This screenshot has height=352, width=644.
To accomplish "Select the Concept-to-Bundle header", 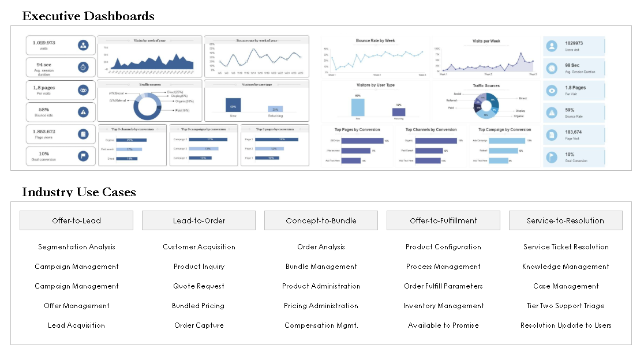I will point(321,220).
